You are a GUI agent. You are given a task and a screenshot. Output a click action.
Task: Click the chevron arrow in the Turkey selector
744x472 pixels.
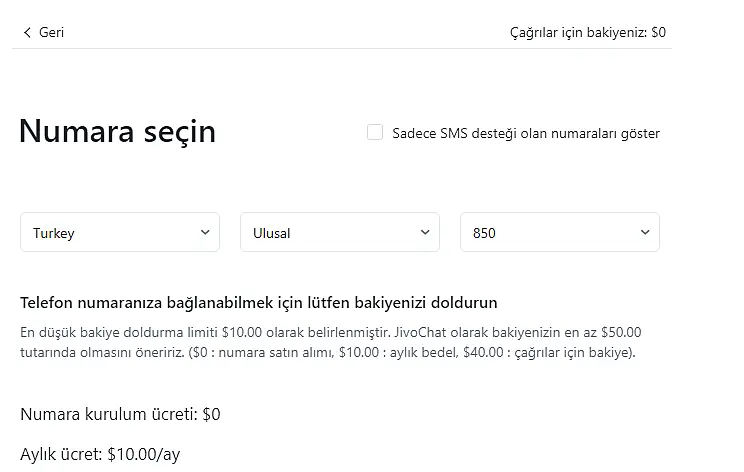point(205,232)
